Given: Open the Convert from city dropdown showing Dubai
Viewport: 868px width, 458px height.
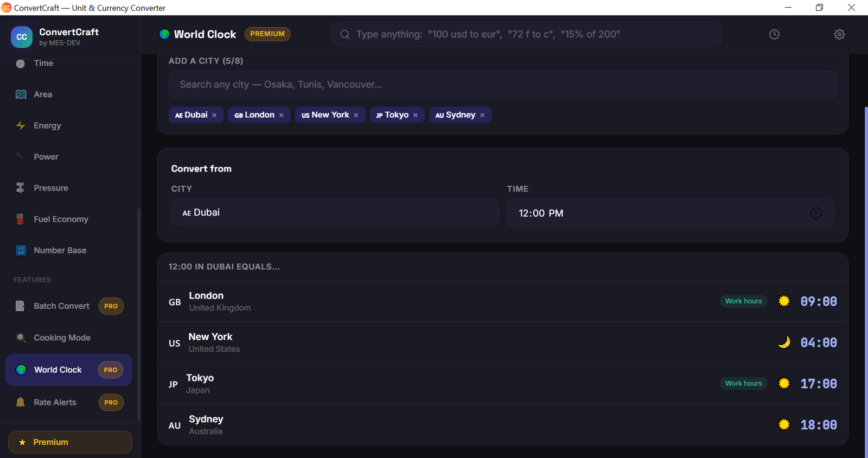Looking at the screenshot, I should click(335, 213).
